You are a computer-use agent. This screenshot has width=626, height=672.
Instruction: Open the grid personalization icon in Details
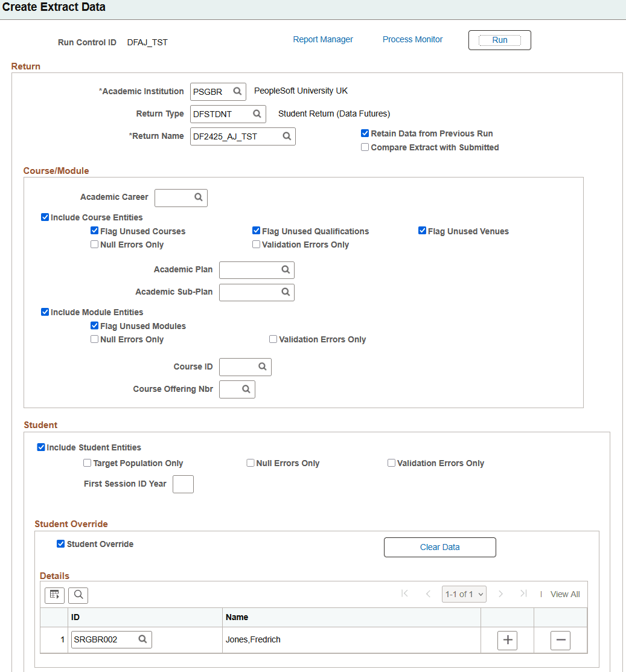click(54, 595)
